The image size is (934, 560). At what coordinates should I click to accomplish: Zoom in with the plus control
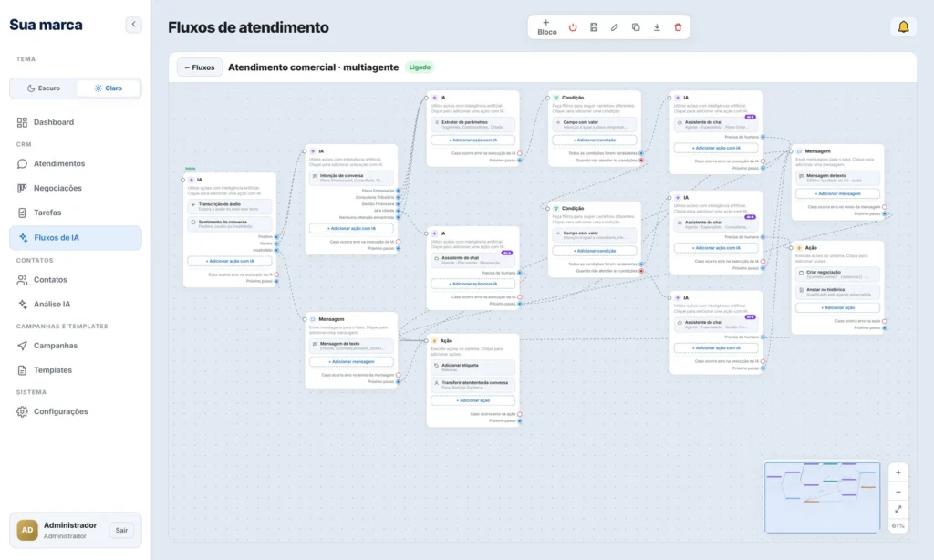[898, 473]
